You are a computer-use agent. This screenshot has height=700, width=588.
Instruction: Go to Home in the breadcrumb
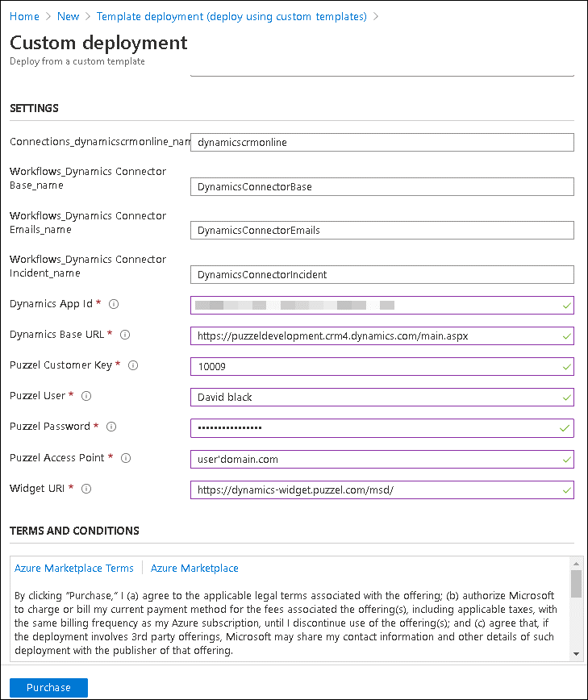tap(24, 16)
